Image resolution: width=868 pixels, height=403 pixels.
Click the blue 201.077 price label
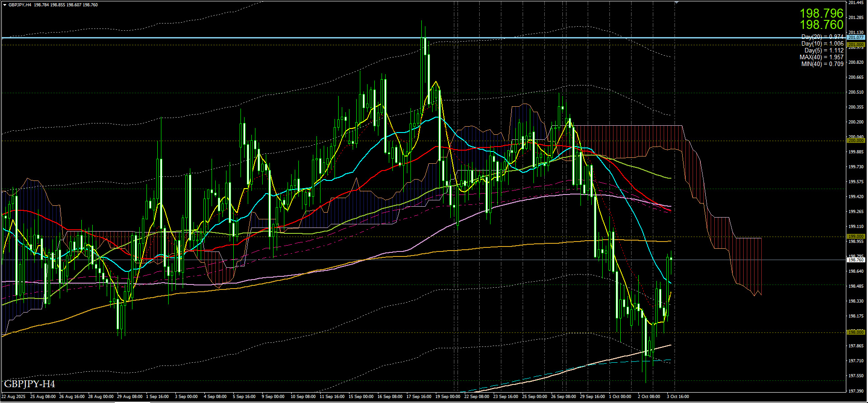[855, 38]
